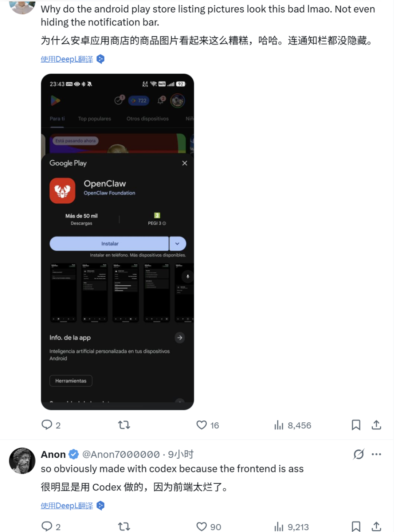Retweet the first post about Play Store
The image size is (400, 532).
tap(124, 425)
